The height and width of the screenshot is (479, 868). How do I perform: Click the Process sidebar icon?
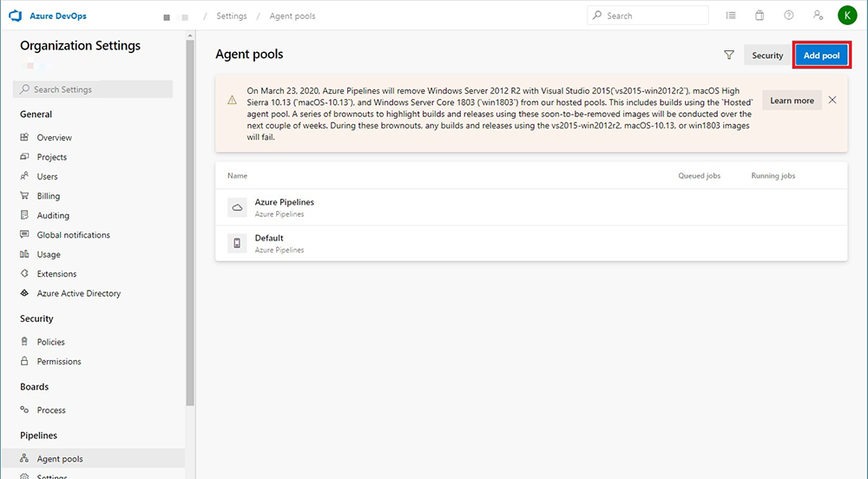pos(24,410)
